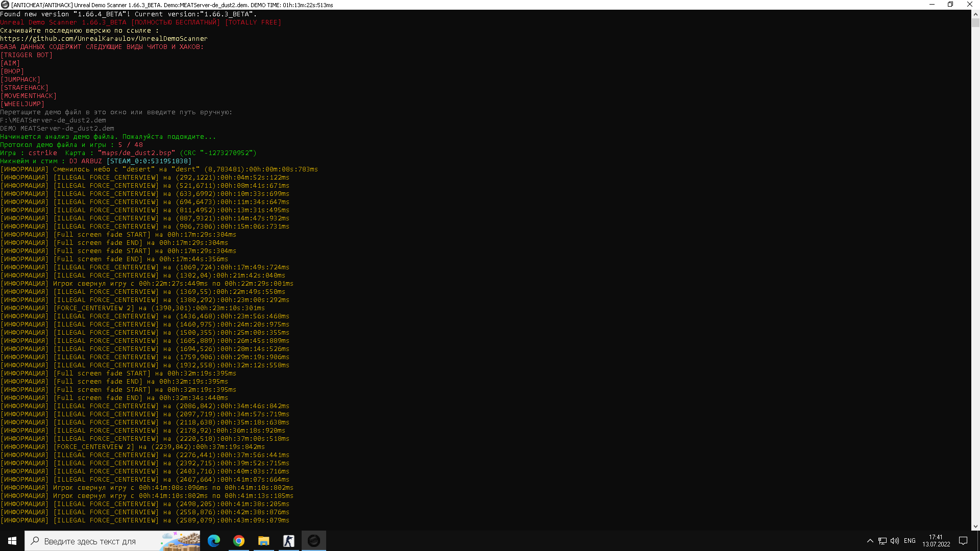The height and width of the screenshot is (551, 980).
Task: Show hidden system tray icons
Action: click(870, 541)
